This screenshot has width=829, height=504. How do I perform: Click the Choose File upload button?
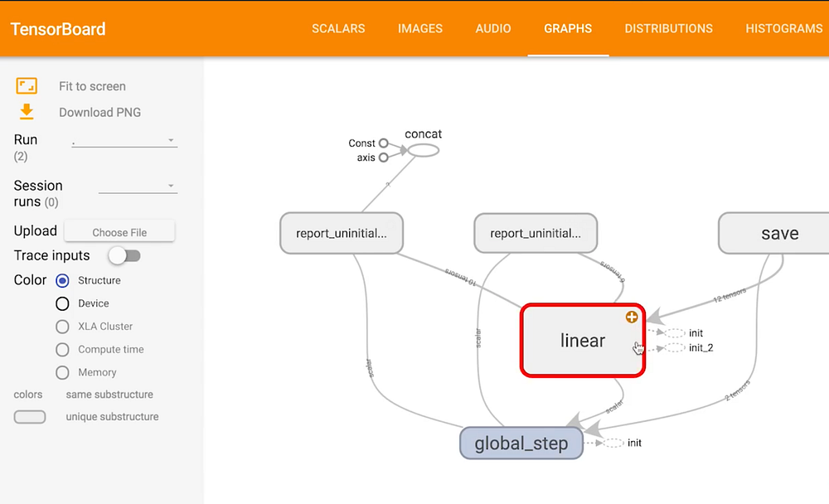pyautogui.click(x=119, y=231)
